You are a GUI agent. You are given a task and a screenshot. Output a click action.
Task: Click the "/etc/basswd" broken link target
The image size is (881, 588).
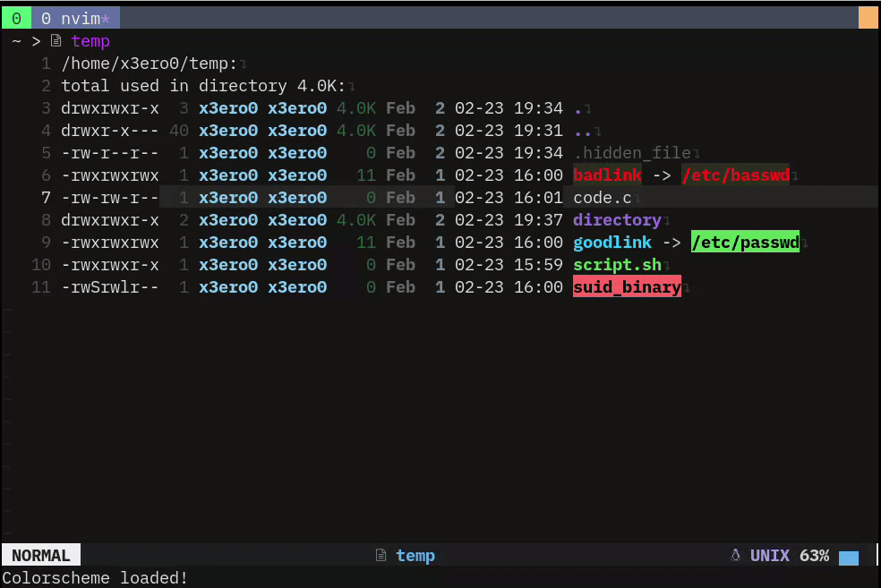click(735, 175)
